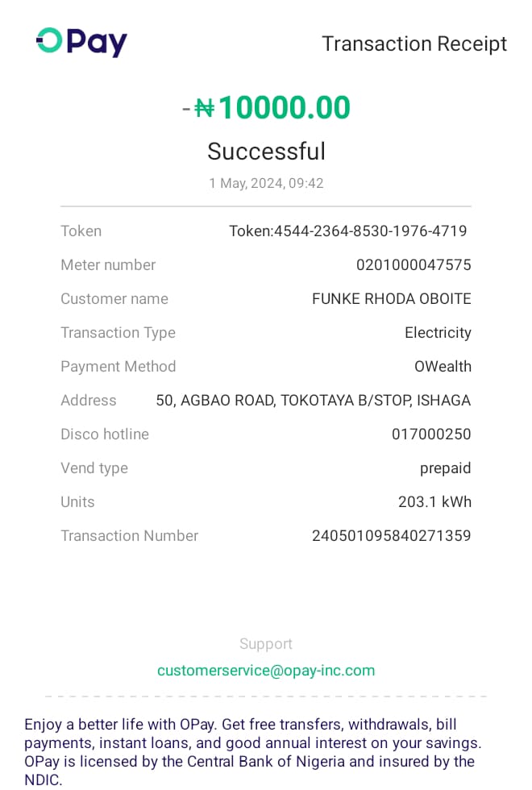The width and height of the screenshot is (532, 790).
Task: Select meter number 0201000047575
Action: coord(414,265)
